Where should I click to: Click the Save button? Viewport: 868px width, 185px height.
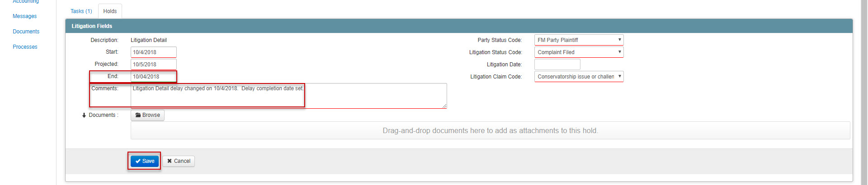tap(145, 161)
